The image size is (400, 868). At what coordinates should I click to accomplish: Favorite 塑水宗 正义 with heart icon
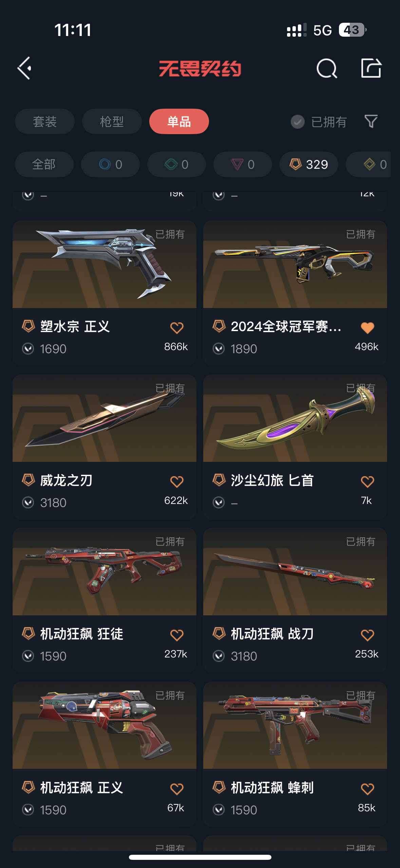[x=177, y=328]
